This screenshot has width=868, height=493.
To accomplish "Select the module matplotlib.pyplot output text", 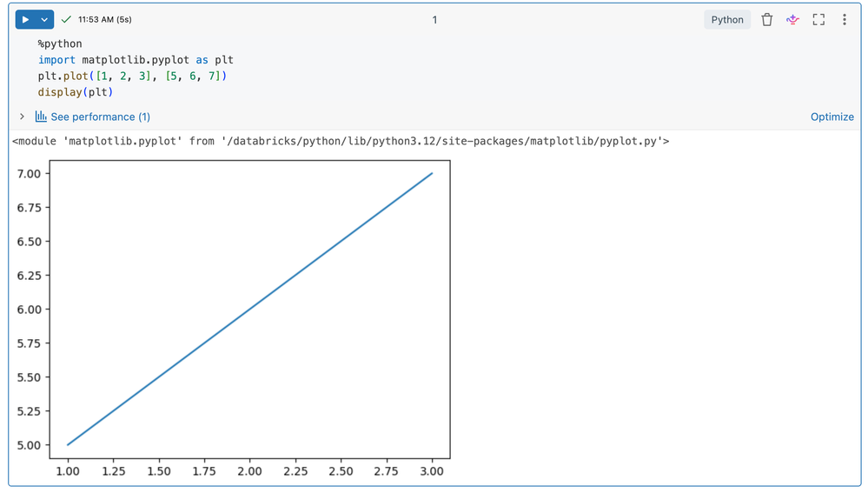I will coord(341,141).
